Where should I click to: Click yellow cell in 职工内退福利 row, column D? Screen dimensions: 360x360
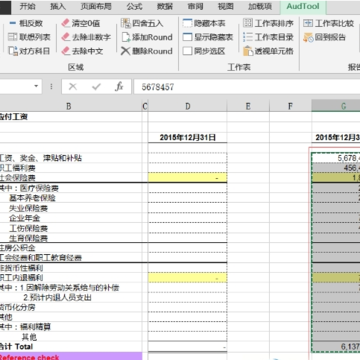point(188,278)
